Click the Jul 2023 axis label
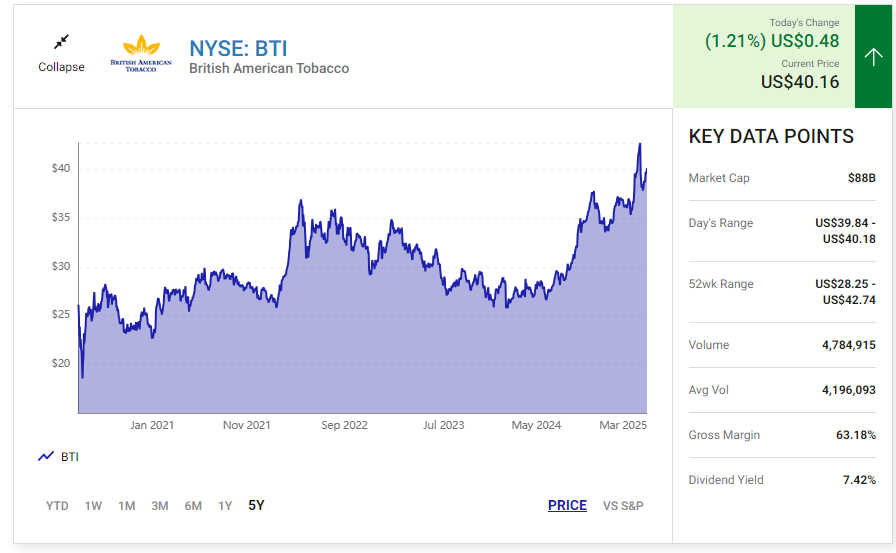This screenshot has width=896, height=553. tap(443, 426)
